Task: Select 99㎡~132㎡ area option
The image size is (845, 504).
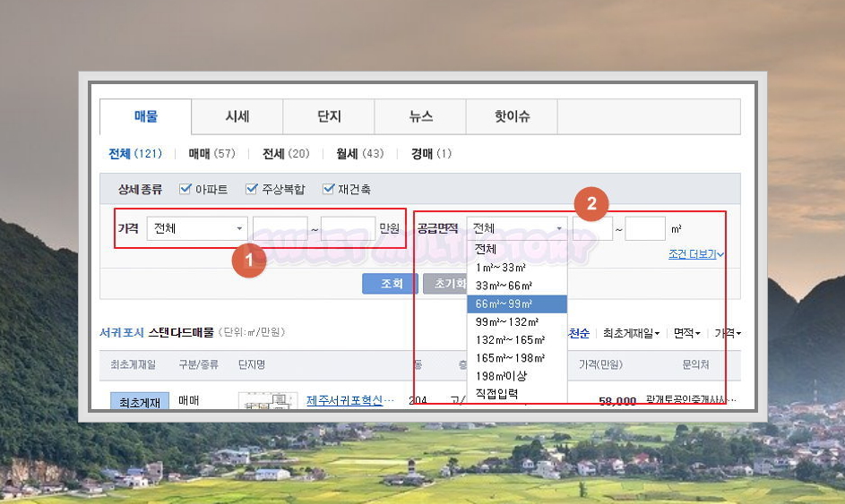Action: coord(517,322)
